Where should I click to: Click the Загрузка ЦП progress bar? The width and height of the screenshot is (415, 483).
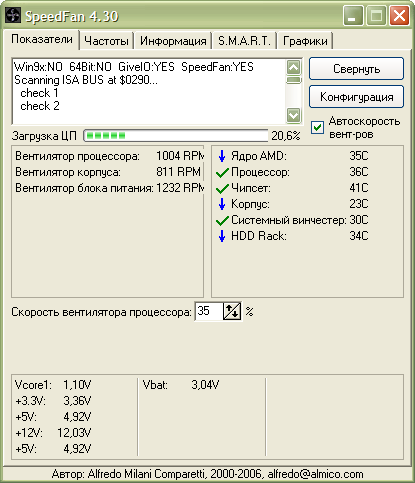point(176,136)
